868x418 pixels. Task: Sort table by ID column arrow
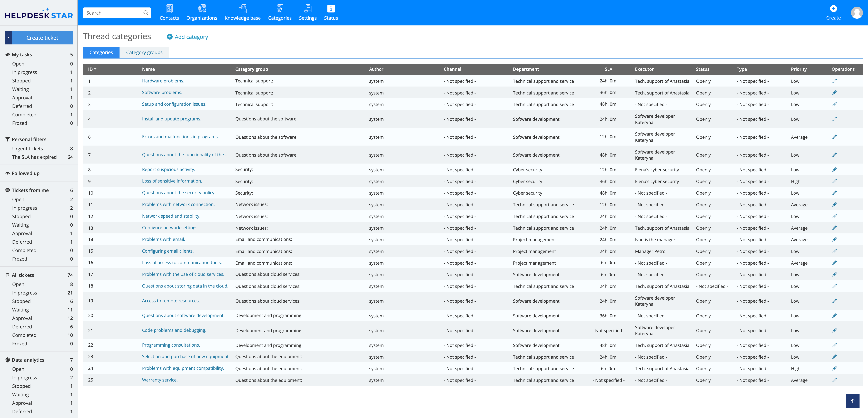95,69
